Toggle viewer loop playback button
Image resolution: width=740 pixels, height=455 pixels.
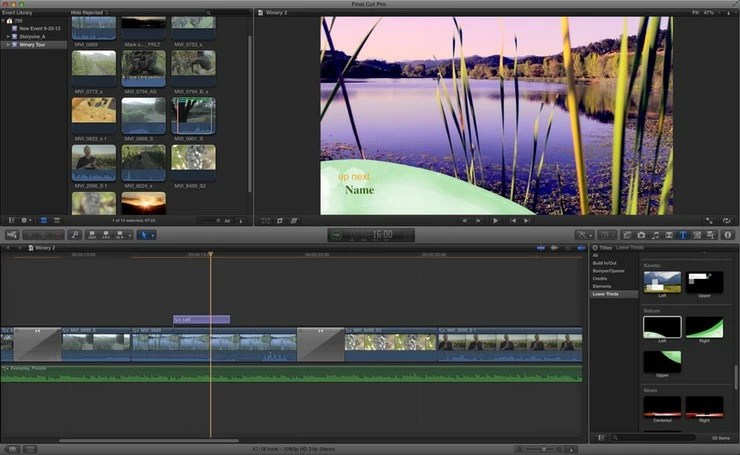(x=726, y=220)
